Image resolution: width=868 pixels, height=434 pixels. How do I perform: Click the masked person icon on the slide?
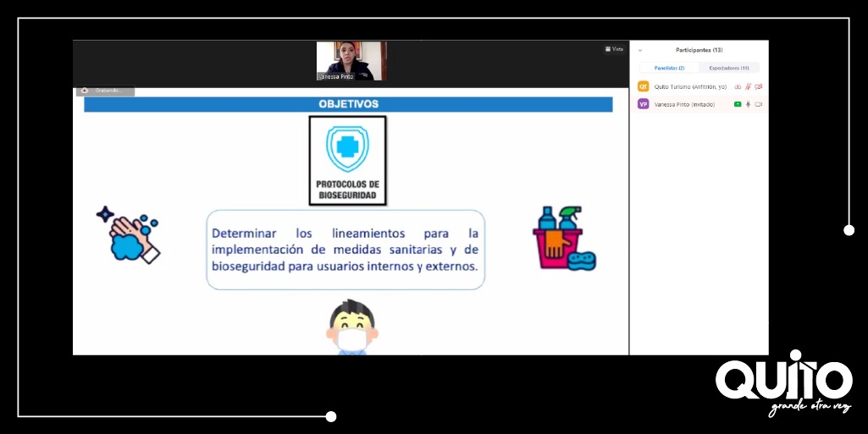click(351, 327)
